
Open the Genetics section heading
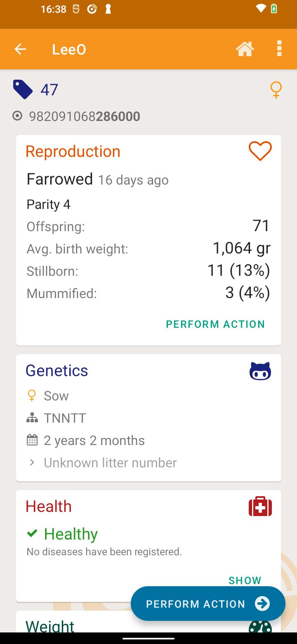pyautogui.click(x=57, y=370)
